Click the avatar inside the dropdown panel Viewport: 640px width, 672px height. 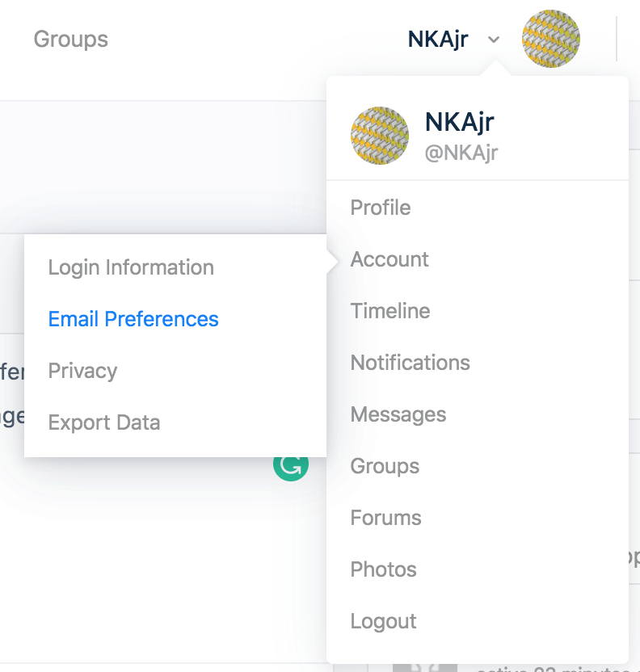click(x=379, y=136)
